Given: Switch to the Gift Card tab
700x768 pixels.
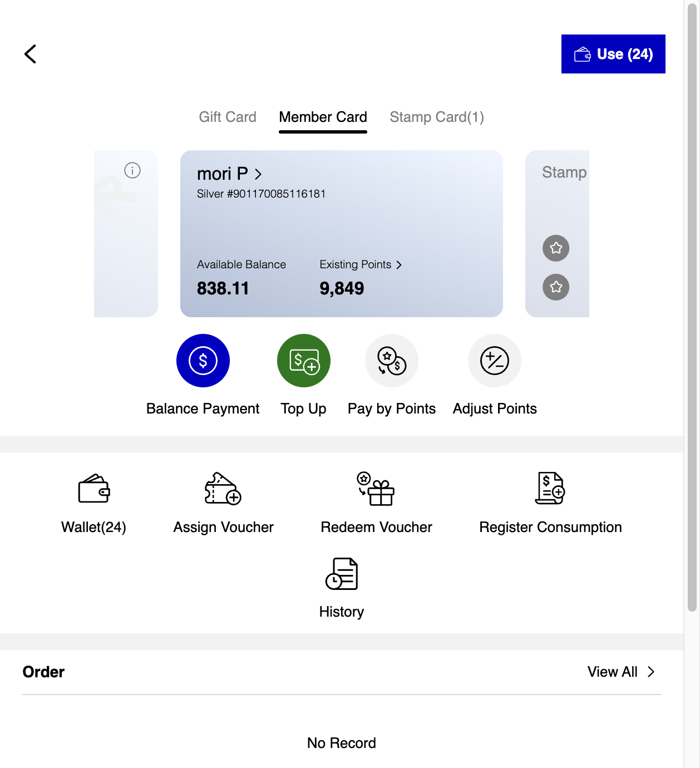Looking at the screenshot, I should [x=228, y=117].
